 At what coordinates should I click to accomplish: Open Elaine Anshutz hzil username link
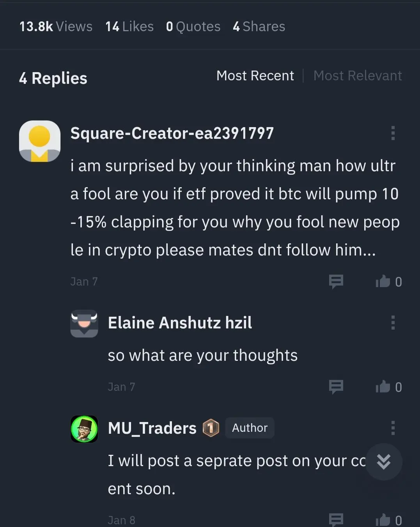tap(180, 323)
